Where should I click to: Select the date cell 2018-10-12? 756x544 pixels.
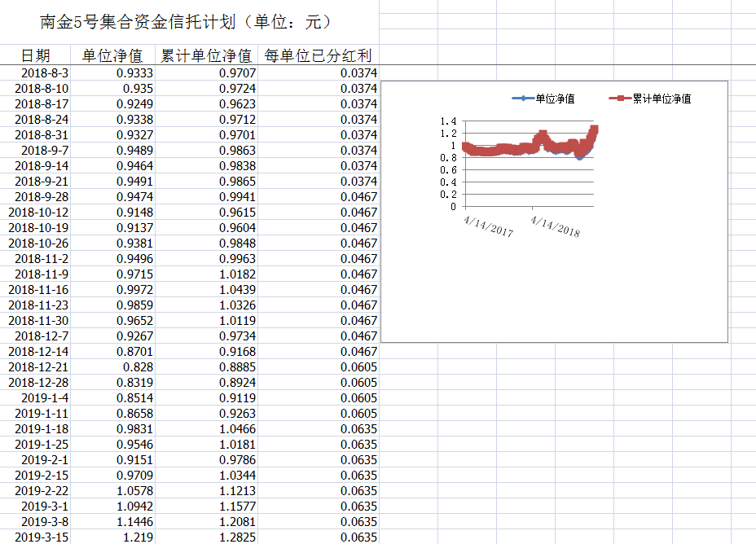click(x=35, y=212)
